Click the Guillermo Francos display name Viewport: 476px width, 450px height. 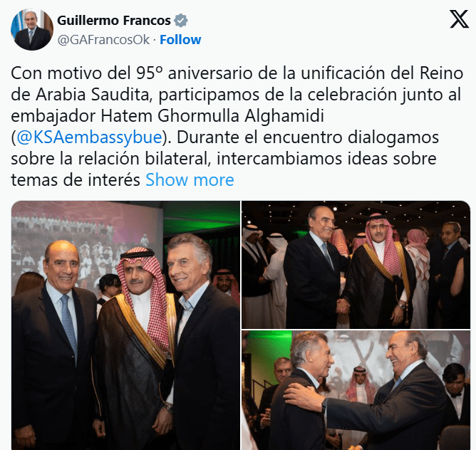coord(114,21)
